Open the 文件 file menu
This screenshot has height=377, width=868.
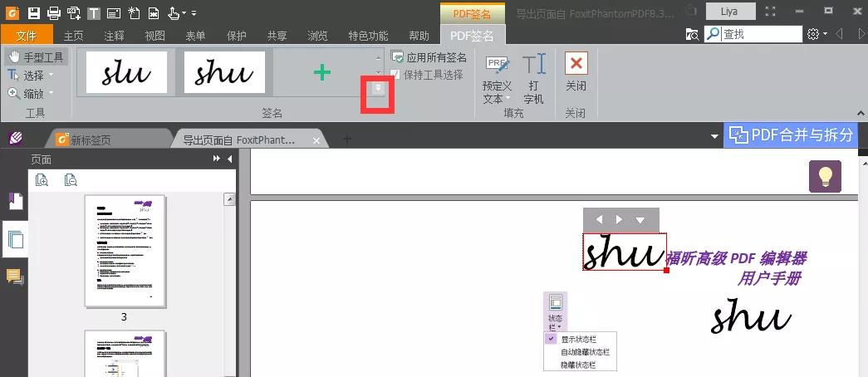coord(27,36)
